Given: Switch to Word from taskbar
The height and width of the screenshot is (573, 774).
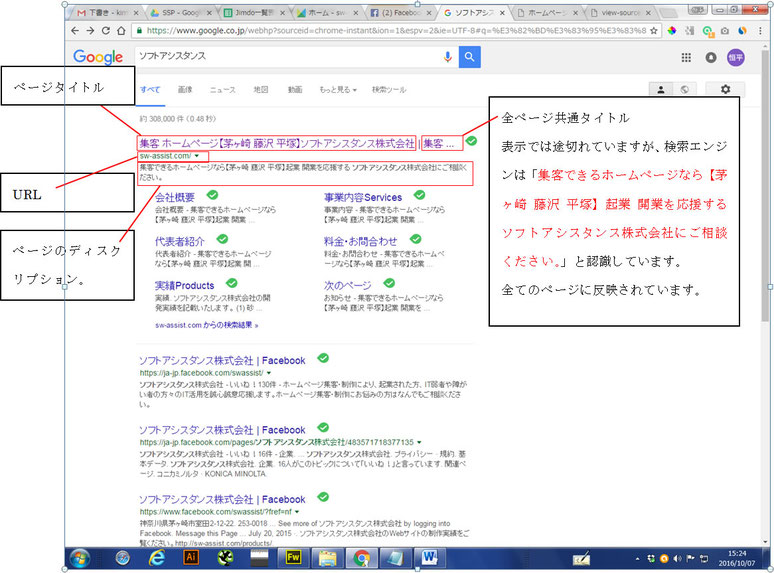Looking at the screenshot, I should 429,558.
